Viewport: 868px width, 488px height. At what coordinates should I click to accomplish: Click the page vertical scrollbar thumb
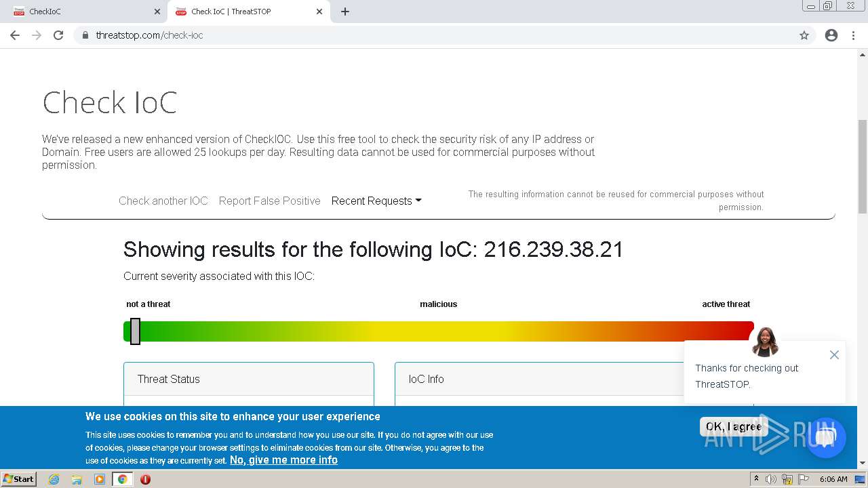click(x=863, y=167)
